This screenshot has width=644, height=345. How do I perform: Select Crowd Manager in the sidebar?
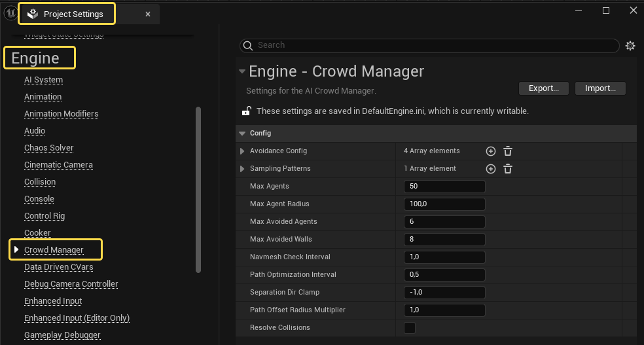[x=54, y=249]
